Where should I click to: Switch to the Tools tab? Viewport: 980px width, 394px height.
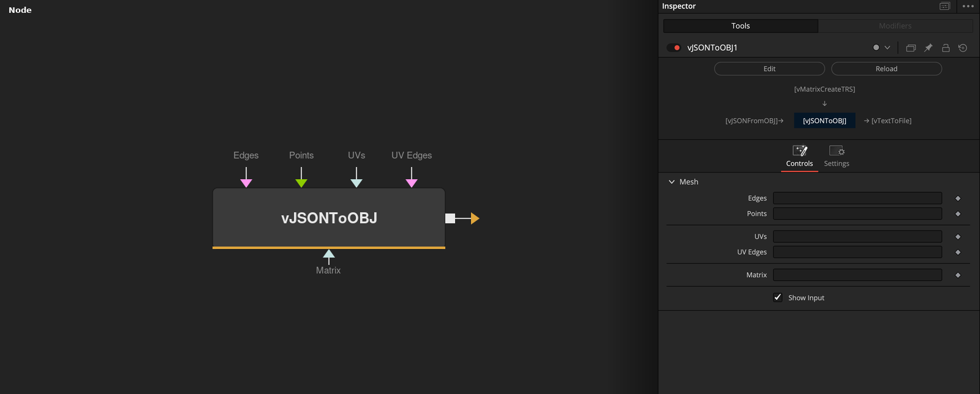click(741, 26)
